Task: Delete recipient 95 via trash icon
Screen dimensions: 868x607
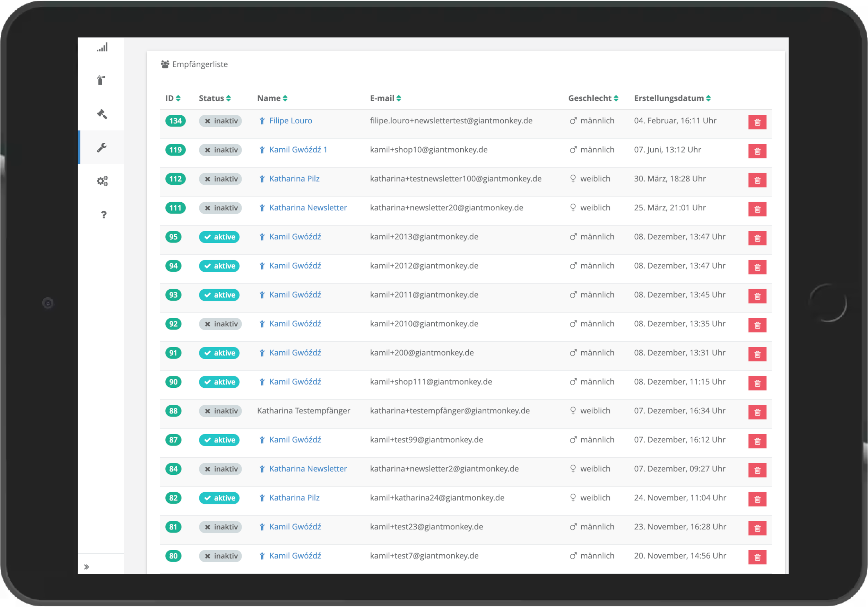Action: point(757,238)
